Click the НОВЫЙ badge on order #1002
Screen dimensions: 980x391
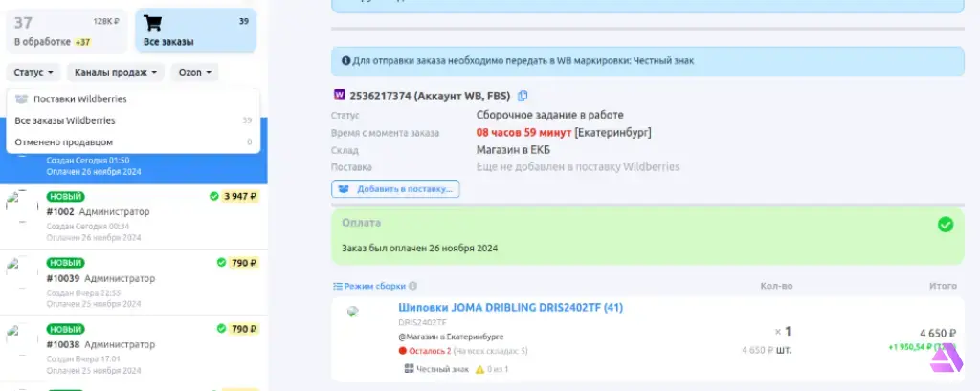(x=65, y=197)
